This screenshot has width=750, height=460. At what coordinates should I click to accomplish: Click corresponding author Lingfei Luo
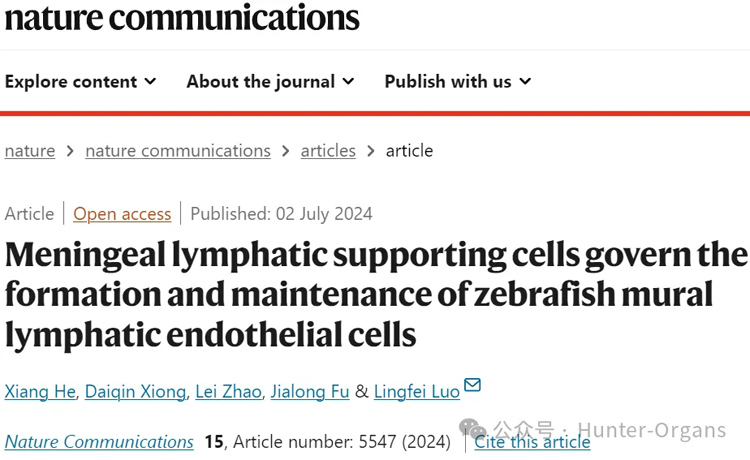416,391
